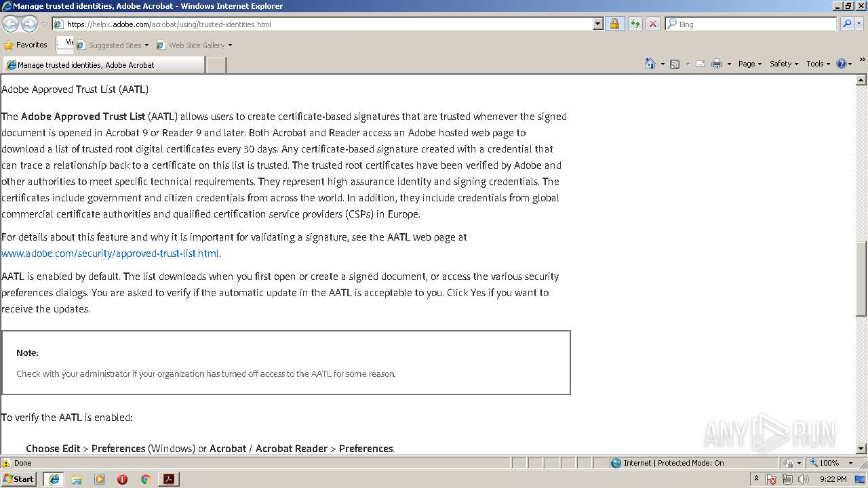
Task: Click the Print icon
Action: 717,64
